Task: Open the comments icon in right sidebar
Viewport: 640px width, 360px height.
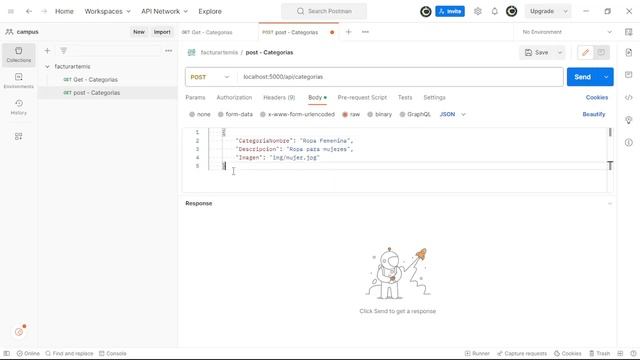Action: coord(629,75)
